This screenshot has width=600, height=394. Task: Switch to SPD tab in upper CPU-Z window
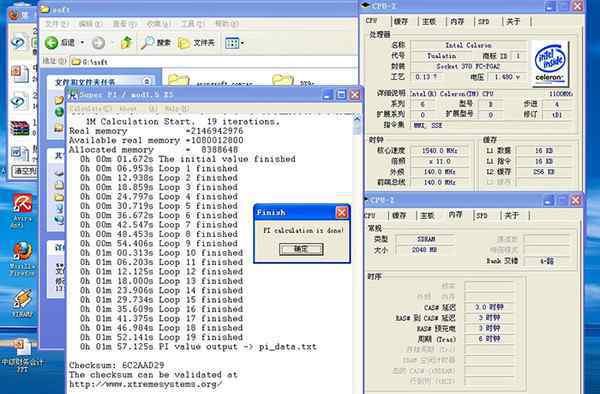point(484,22)
